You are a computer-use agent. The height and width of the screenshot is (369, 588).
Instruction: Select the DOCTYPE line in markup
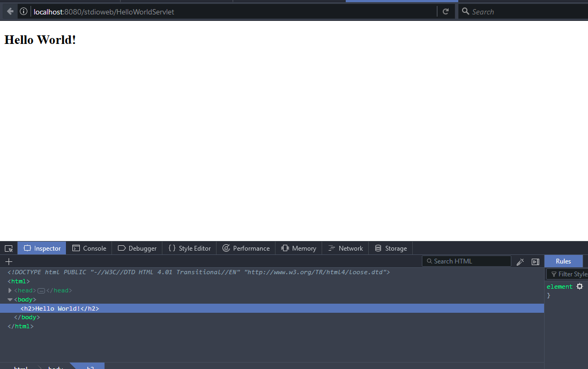pyautogui.click(x=199, y=272)
